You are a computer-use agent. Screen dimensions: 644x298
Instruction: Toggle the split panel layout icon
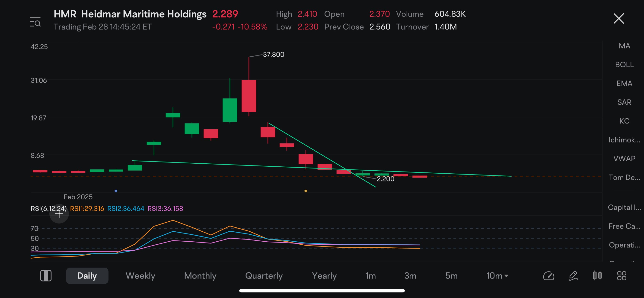pyautogui.click(x=46, y=275)
